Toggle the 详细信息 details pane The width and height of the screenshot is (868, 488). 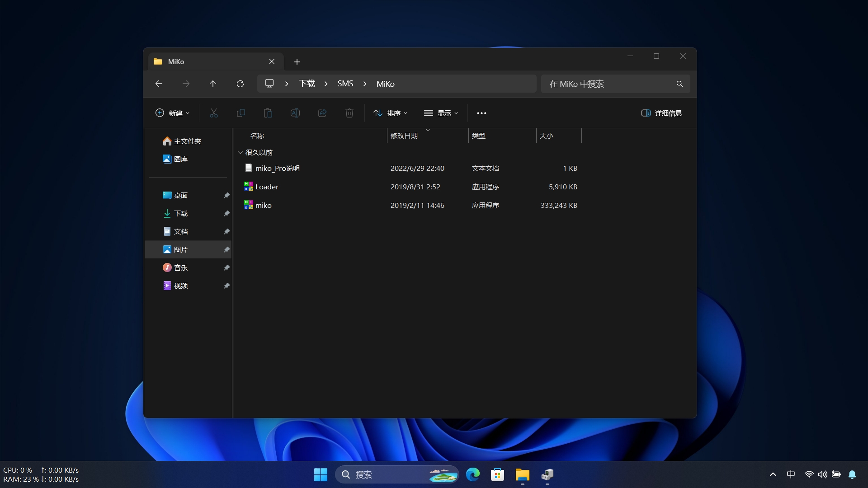pos(661,113)
